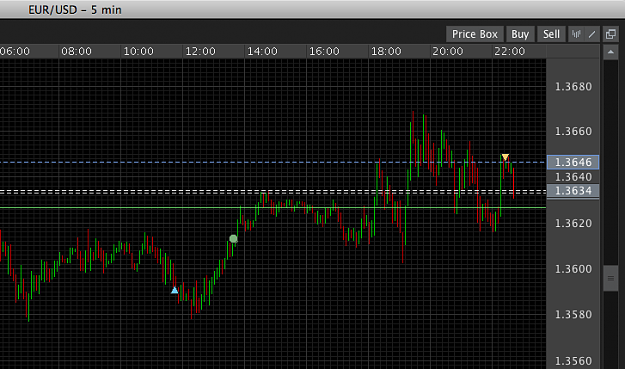This screenshot has width=625, height=369.
Task: Click the 20:00 time axis label
Action: tap(448, 51)
